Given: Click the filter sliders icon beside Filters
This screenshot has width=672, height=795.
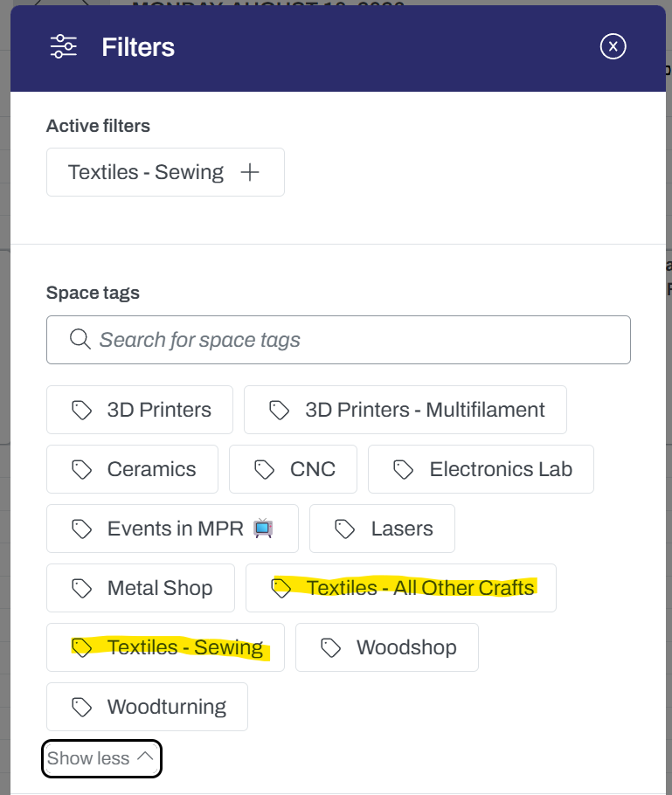Looking at the screenshot, I should click(x=64, y=46).
